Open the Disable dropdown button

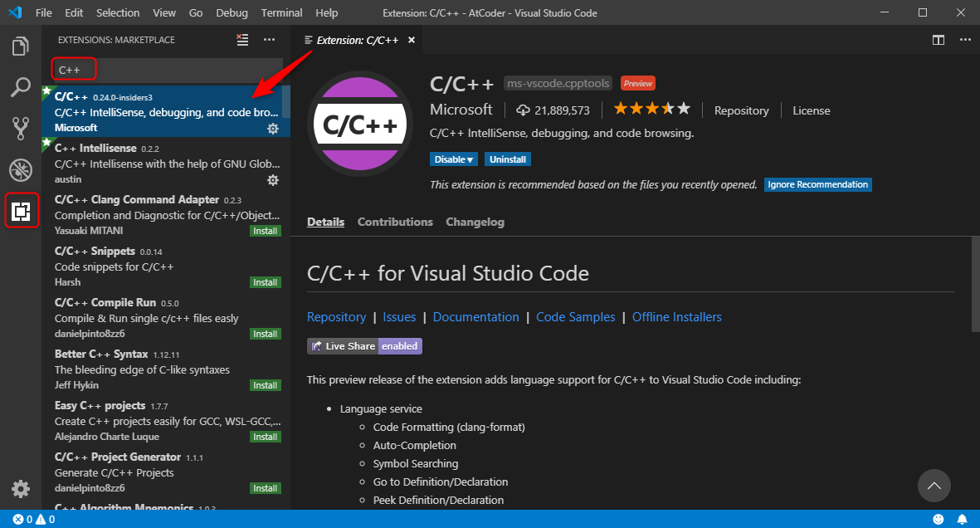click(454, 159)
